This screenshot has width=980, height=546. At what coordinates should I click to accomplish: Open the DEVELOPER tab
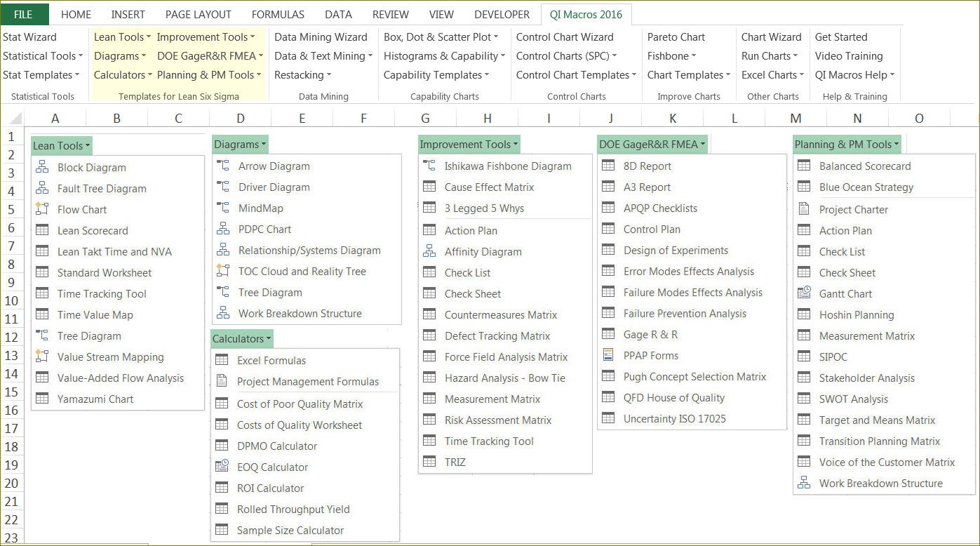[x=502, y=14]
